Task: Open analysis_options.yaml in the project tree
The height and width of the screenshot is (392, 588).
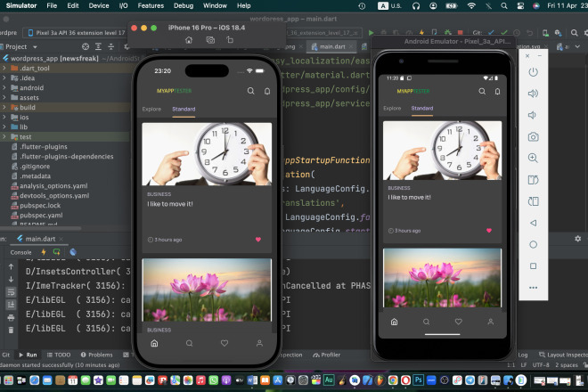Action: [53, 185]
